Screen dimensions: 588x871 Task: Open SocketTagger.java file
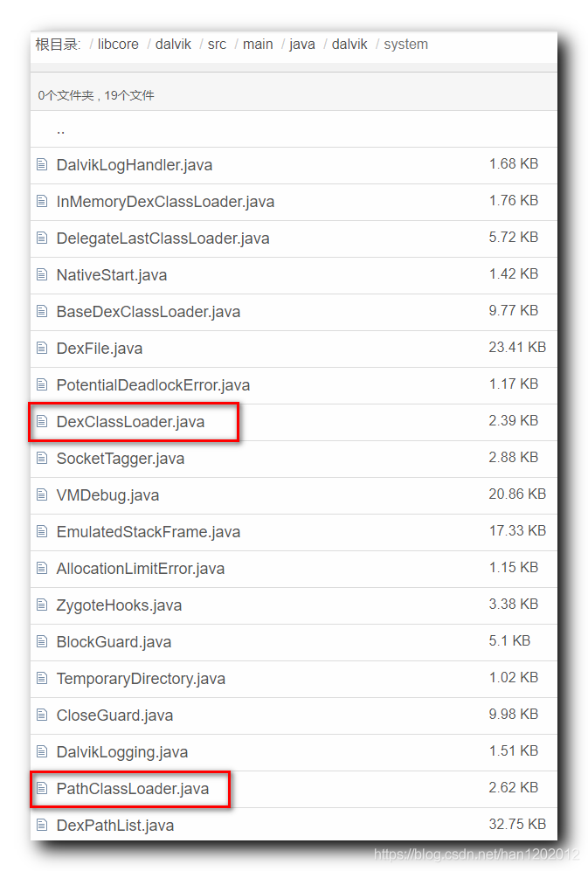point(121,459)
